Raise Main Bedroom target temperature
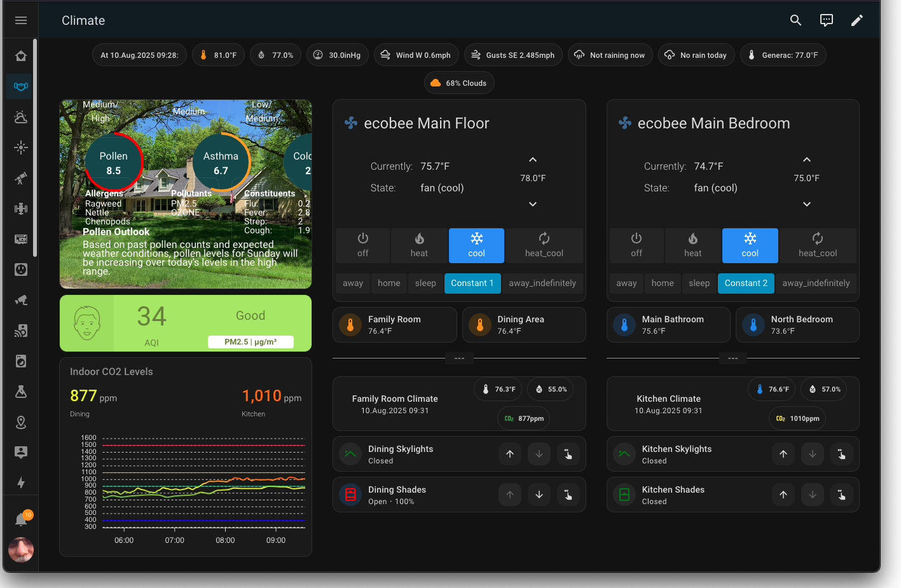 point(807,160)
